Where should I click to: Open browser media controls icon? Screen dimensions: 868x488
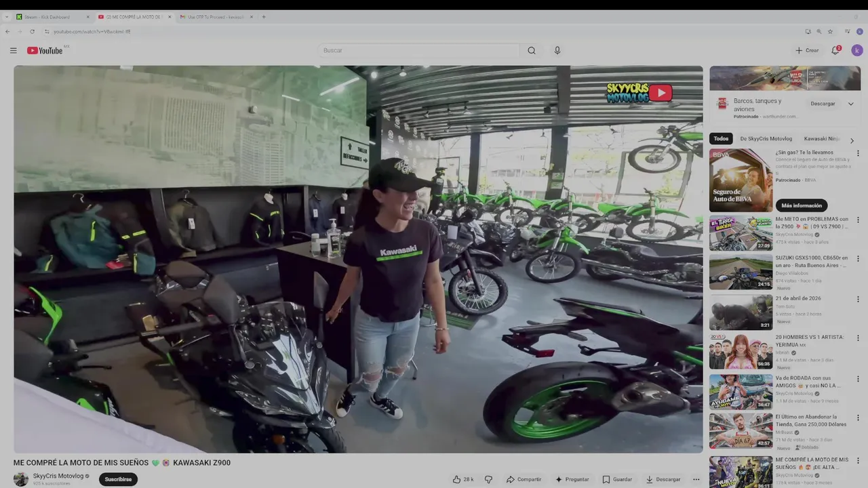[847, 31]
